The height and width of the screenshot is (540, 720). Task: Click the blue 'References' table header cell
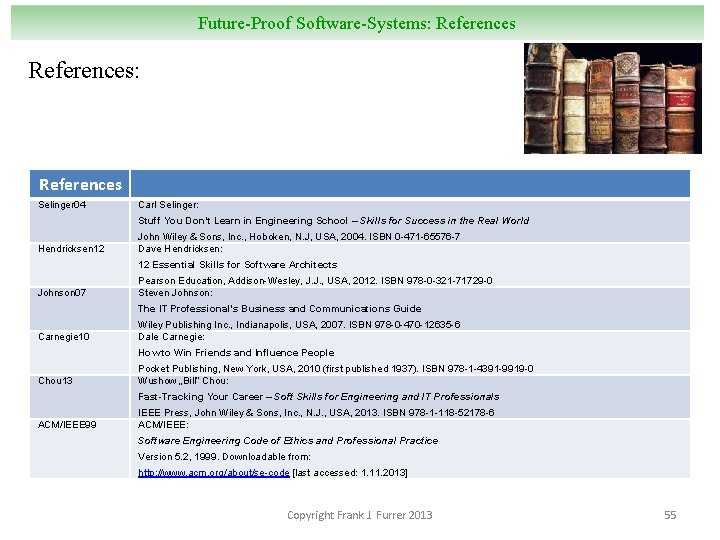(80, 184)
